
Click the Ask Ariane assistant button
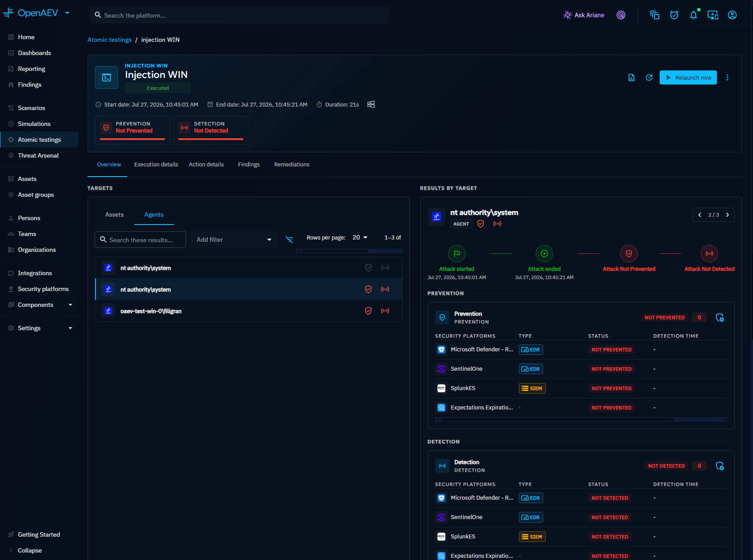point(584,15)
